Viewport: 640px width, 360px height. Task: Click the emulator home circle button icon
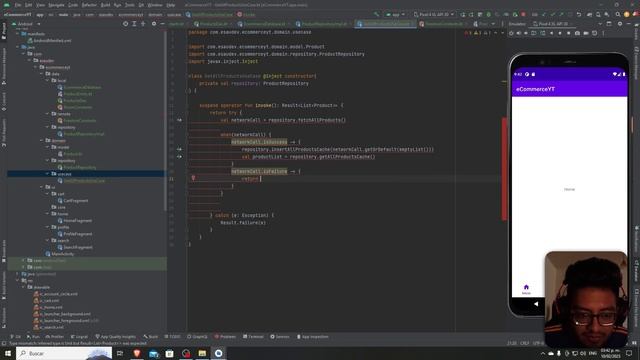point(560,33)
